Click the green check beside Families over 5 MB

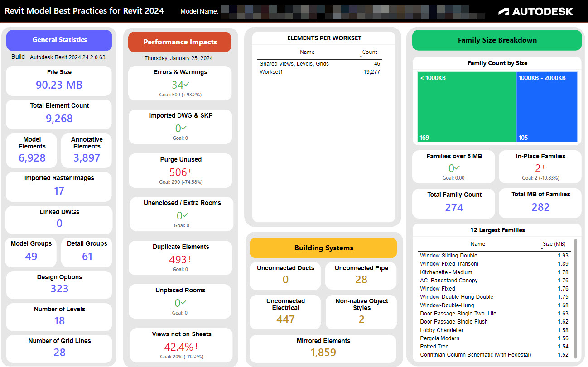tap(458, 168)
